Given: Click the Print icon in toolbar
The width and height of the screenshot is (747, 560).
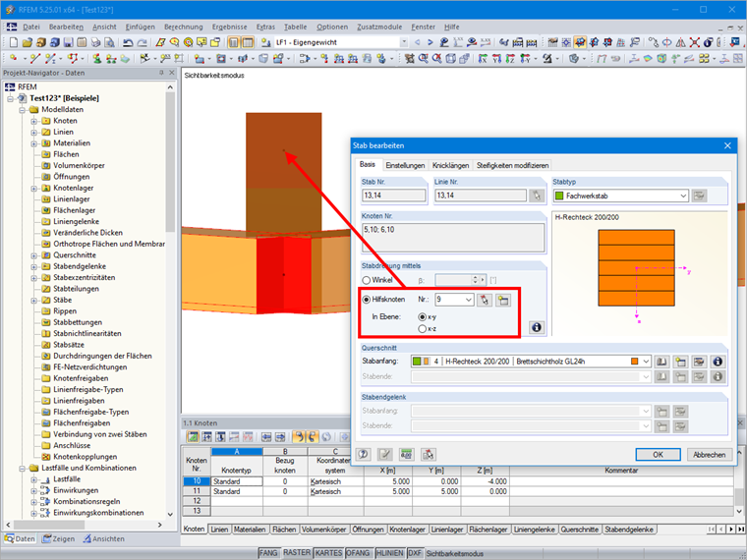Looking at the screenshot, I should click(x=95, y=42).
